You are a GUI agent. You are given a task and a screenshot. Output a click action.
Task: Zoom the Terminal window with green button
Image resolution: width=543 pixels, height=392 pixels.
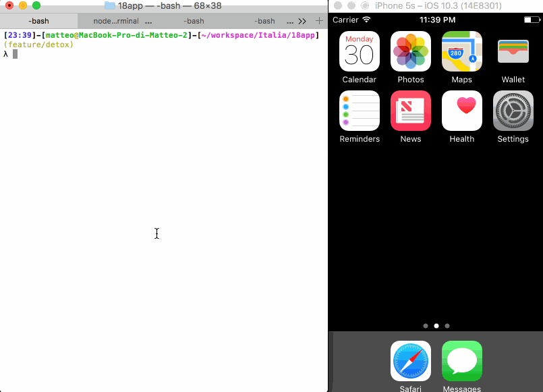[x=36, y=5]
